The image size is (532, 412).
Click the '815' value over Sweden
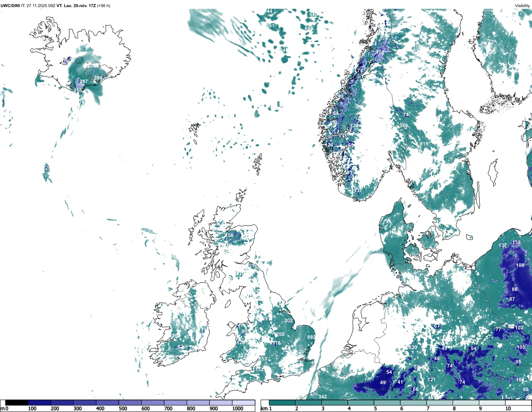point(424,144)
